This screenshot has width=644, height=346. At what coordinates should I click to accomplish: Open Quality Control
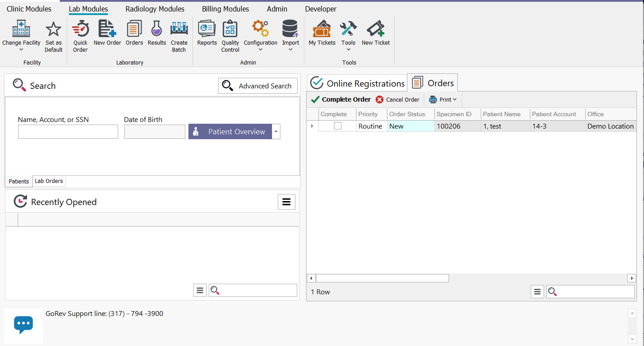tap(230, 36)
